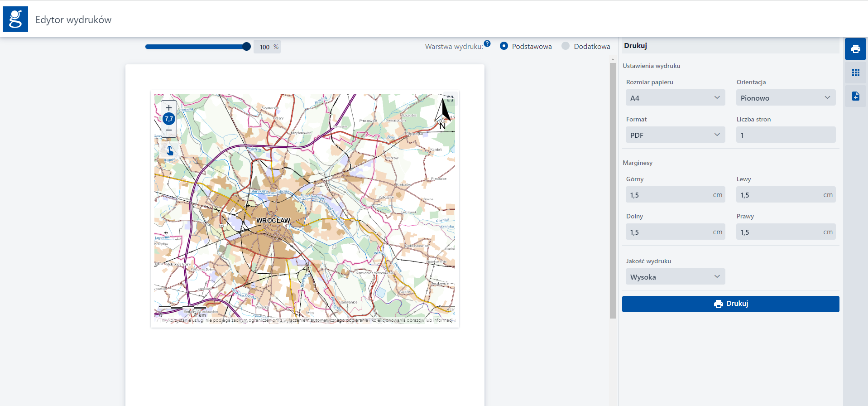This screenshot has height=406, width=868.
Task: Open the Jakość wydruku dropdown set to Wysoka
Action: point(675,277)
